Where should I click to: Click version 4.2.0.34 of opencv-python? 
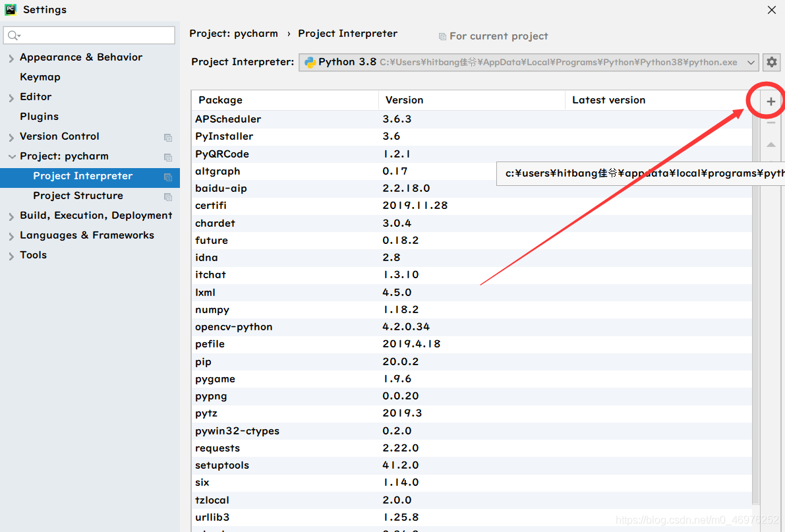[406, 327]
